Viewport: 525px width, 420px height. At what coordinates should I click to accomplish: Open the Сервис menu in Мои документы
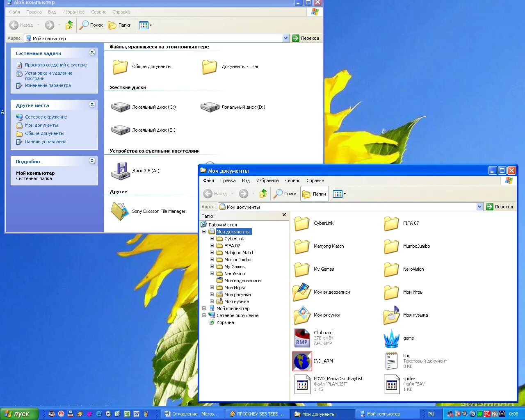(292, 180)
